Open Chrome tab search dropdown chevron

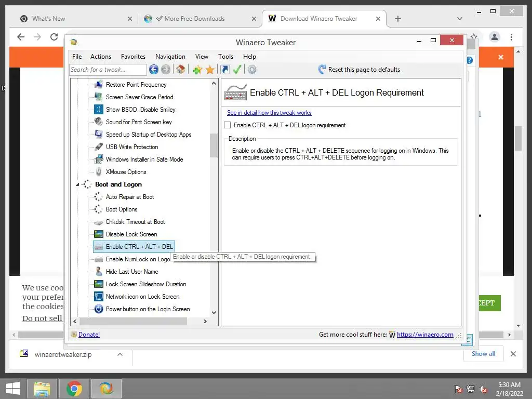click(x=460, y=19)
